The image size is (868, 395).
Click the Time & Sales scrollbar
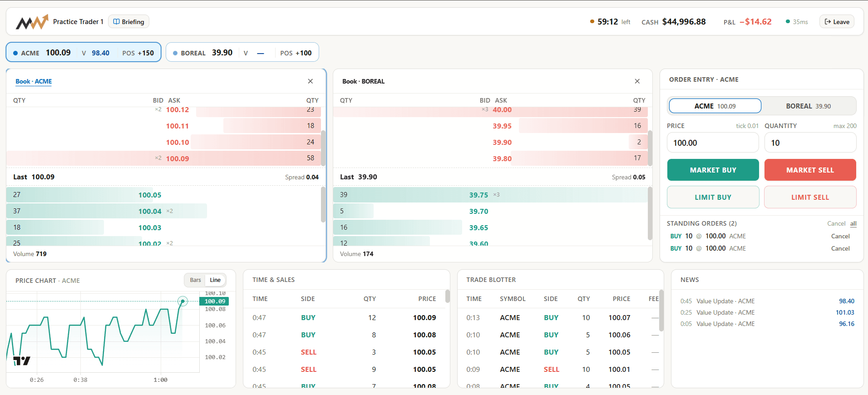tap(448, 296)
